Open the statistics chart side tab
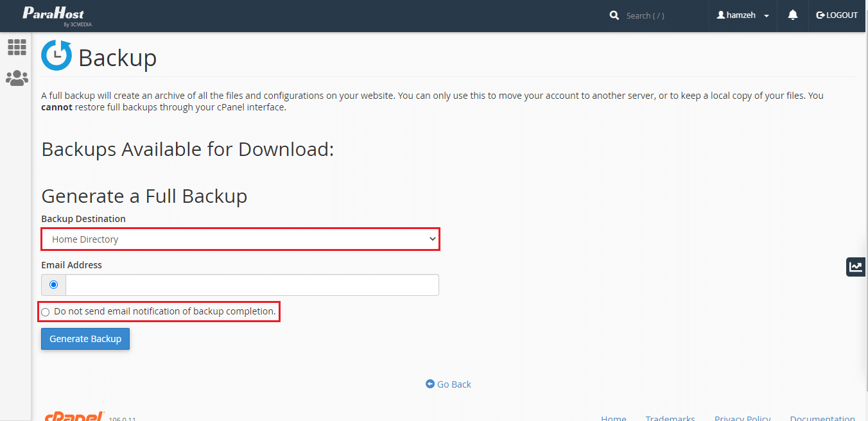The width and height of the screenshot is (868, 421). [856, 267]
